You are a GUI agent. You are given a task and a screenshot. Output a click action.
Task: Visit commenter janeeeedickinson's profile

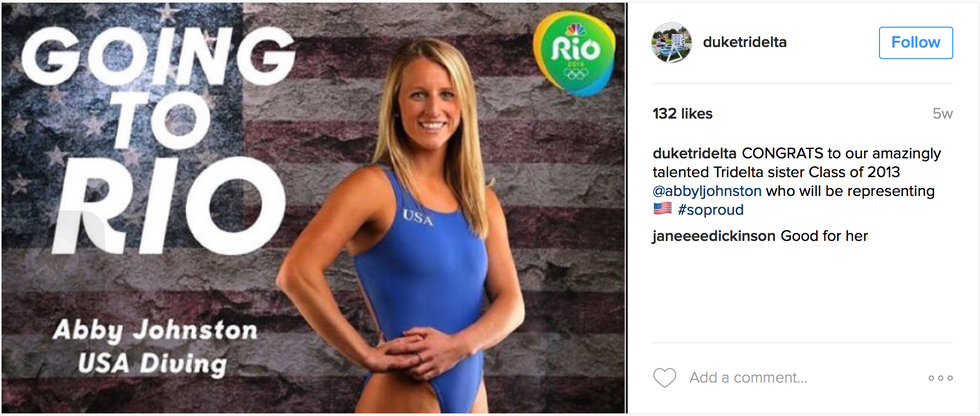tap(713, 237)
